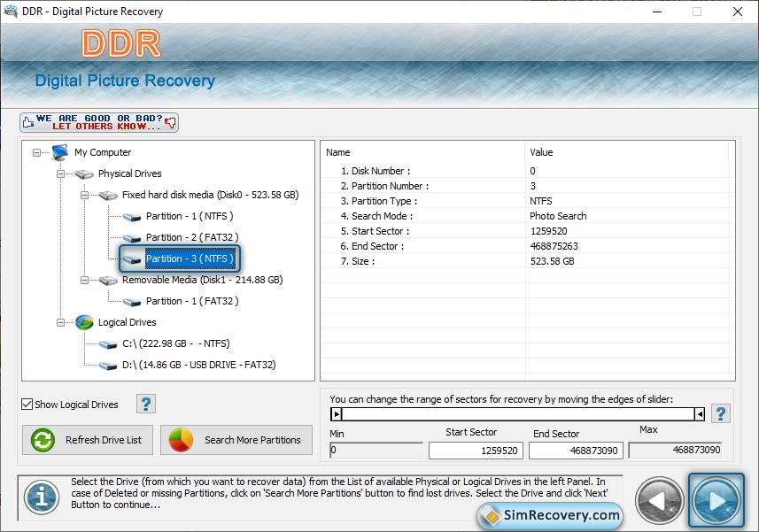Select D:\ (14.86 GB - USB DRIVE - FAT32)
Image resolution: width=759 pixels, height=532 pixels.
[x=199, y=366]
